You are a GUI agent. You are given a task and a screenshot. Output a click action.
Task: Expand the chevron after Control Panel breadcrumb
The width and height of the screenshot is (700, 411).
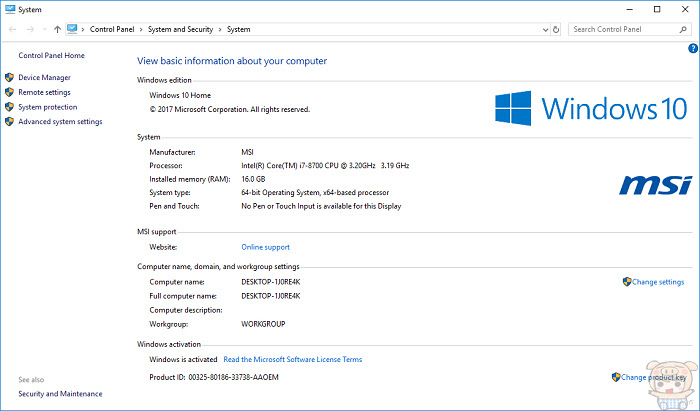pos(141,29)
